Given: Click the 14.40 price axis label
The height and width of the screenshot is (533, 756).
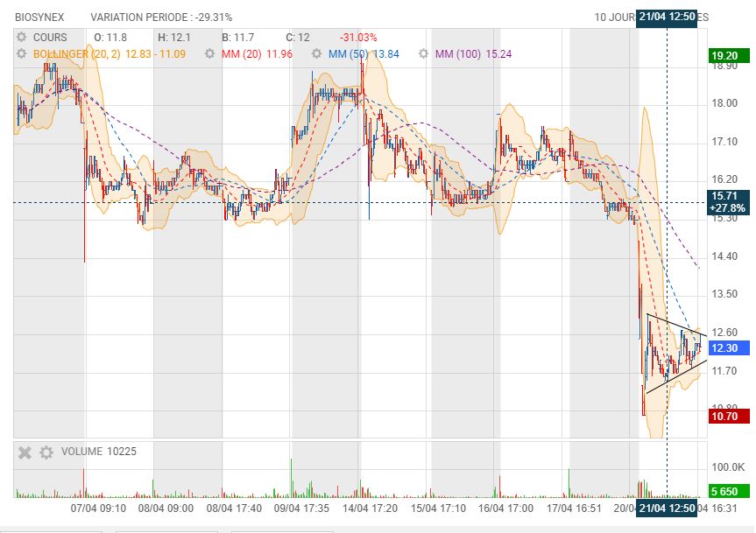Looking at the screenshot, I should click(724, 256).
